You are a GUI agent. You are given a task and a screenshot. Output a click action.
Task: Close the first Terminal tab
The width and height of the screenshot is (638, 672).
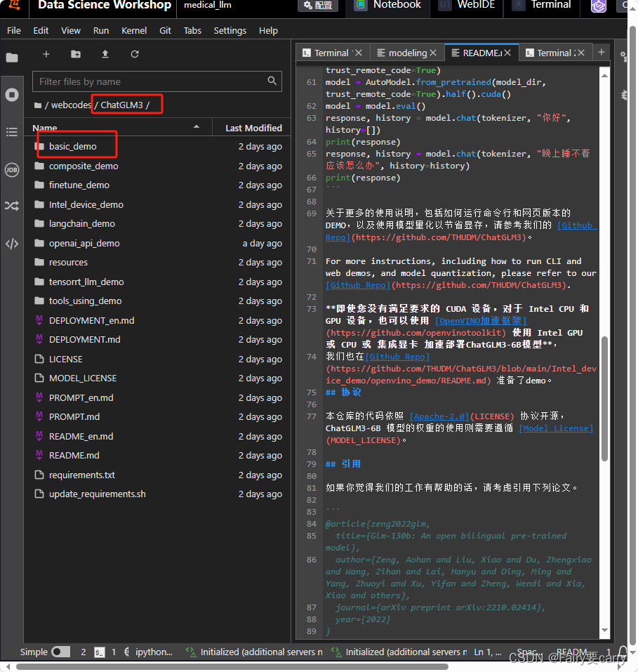pyautogui.click(x=359, y=53)
